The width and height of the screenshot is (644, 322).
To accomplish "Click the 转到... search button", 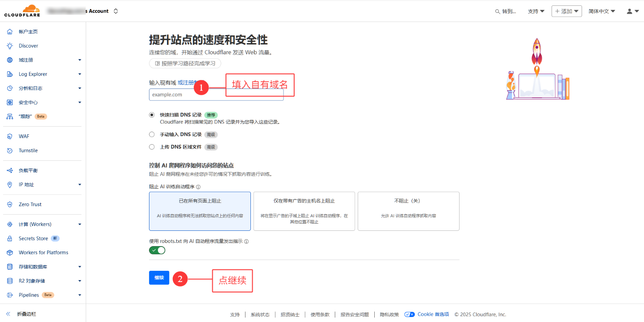I will pyautogui.click(x=506, y=11).
